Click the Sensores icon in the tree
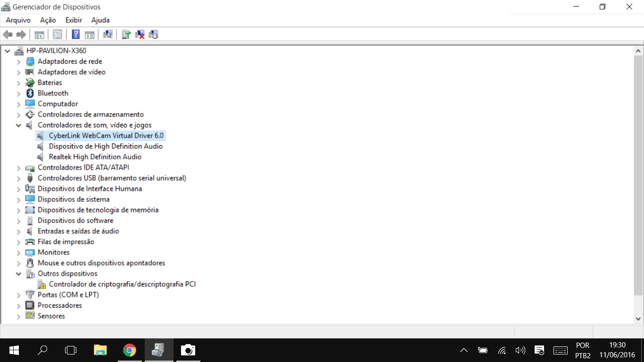Screen dimensions: 644x362 pyautogui.click(x=30, y=316)
